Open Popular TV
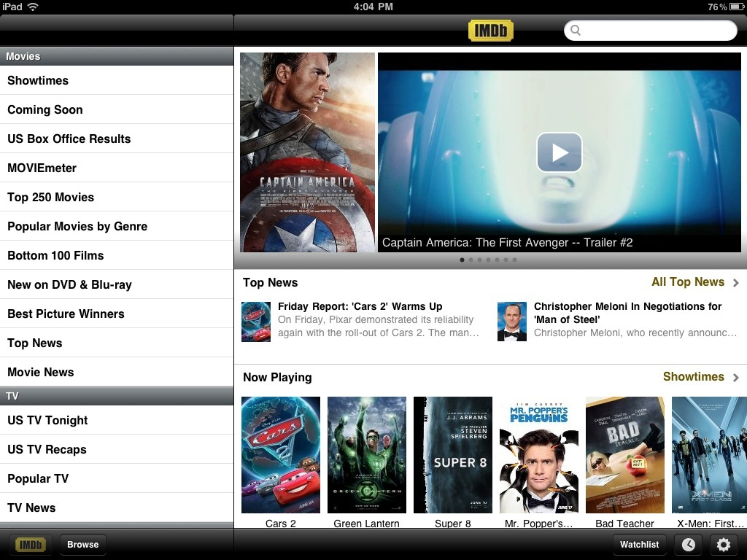This screenshot has height=560, width=747. tap(117, 478)
